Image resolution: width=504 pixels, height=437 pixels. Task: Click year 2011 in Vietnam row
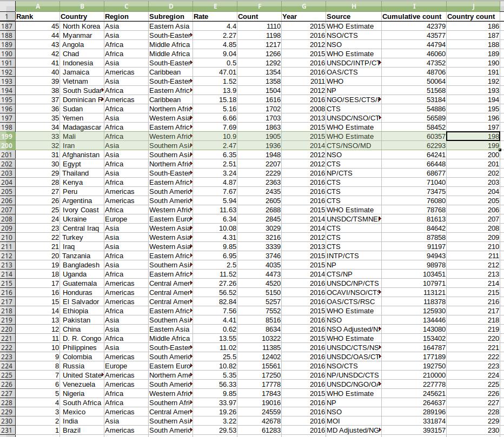coord(304,82)
